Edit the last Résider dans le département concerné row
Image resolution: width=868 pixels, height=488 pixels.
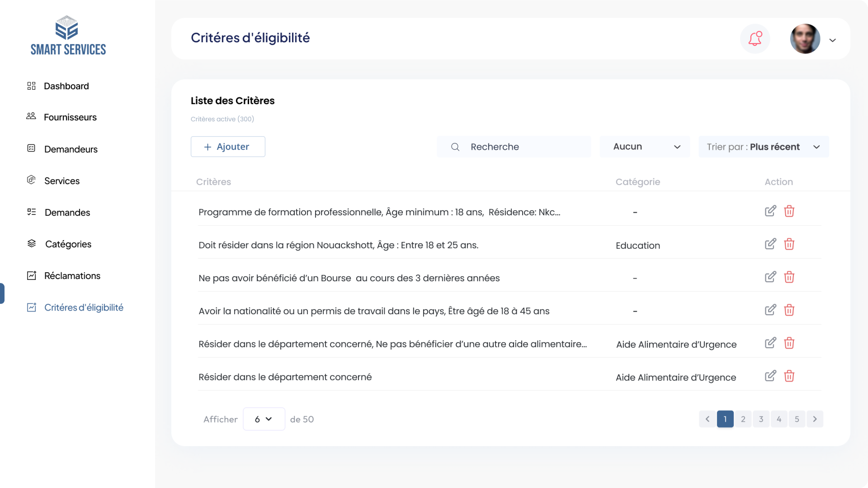click(770, 376)
